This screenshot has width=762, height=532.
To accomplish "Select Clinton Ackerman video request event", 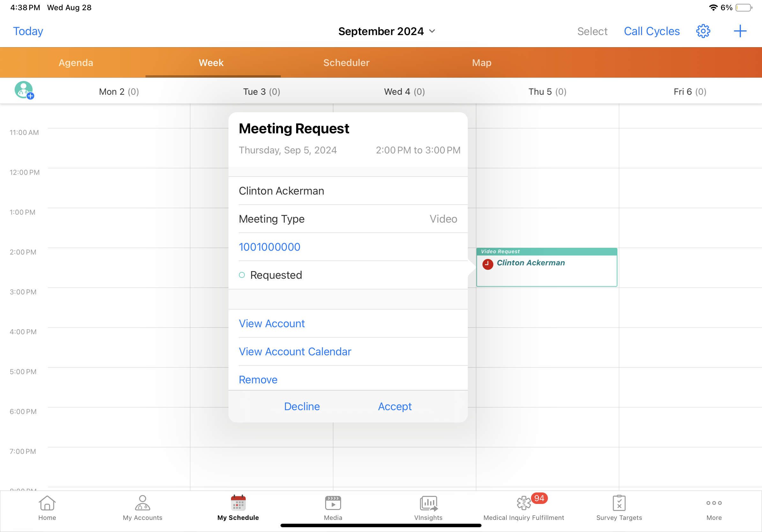I will click(547, 267).
